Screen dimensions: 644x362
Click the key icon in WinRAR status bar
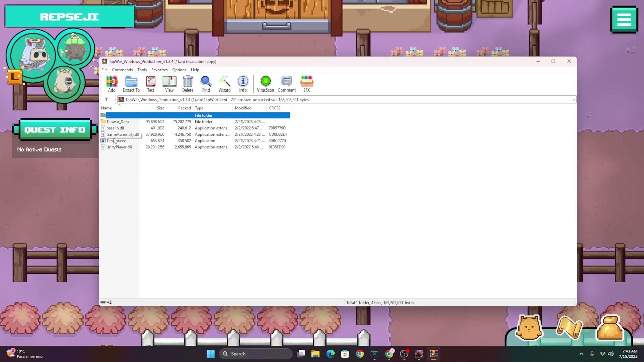click(109, 302)
